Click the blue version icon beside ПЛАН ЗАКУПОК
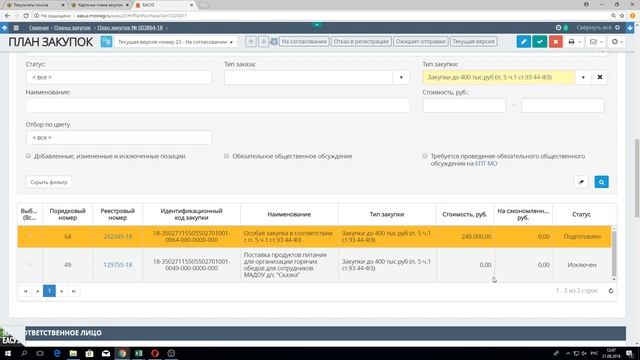Viewport: 640px width, 360px height. click(x=106, y=42)
